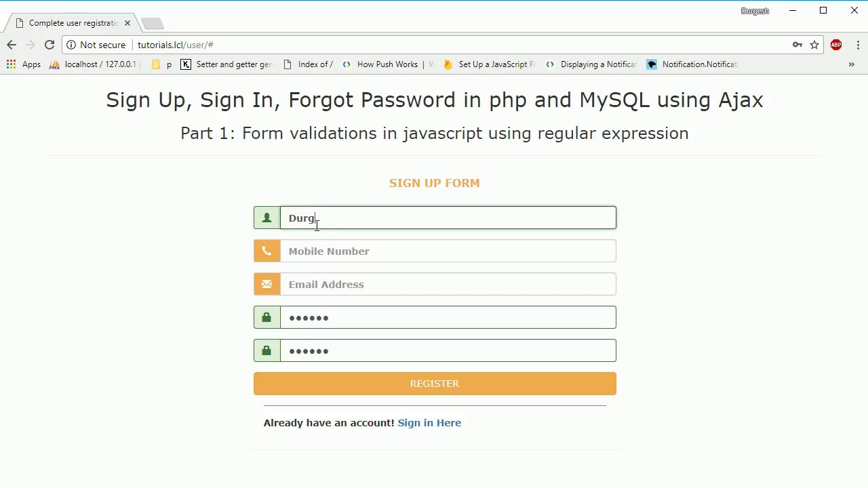Click into the Email Address field
The height and width of the screenshot is (488, 868).
click(448, 285)
